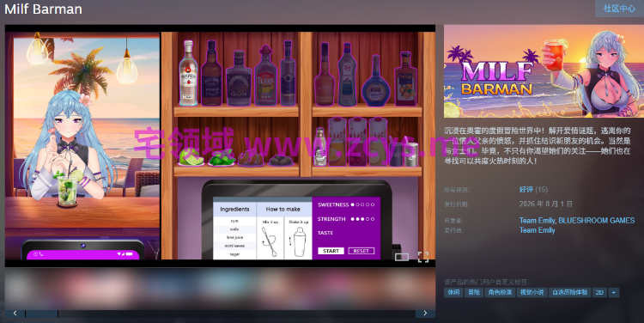This screenshot has width=644, height=323.
Task: Click the thumbnail strip scrollbar handle
Action: tap(41, 314)
